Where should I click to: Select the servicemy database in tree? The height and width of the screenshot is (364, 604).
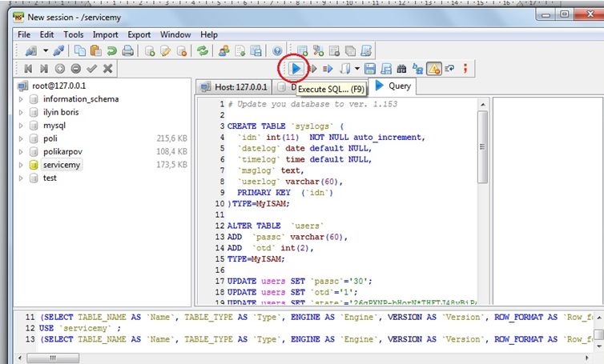tap(62, 165)
